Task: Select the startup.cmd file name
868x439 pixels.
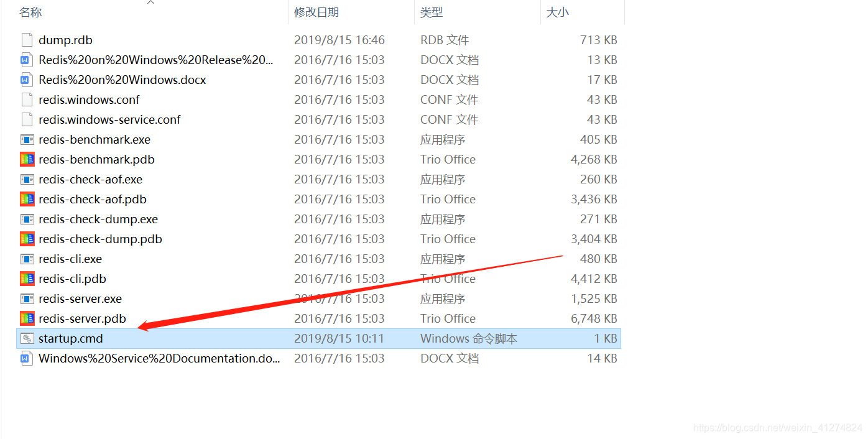Action: pos(71,339)
